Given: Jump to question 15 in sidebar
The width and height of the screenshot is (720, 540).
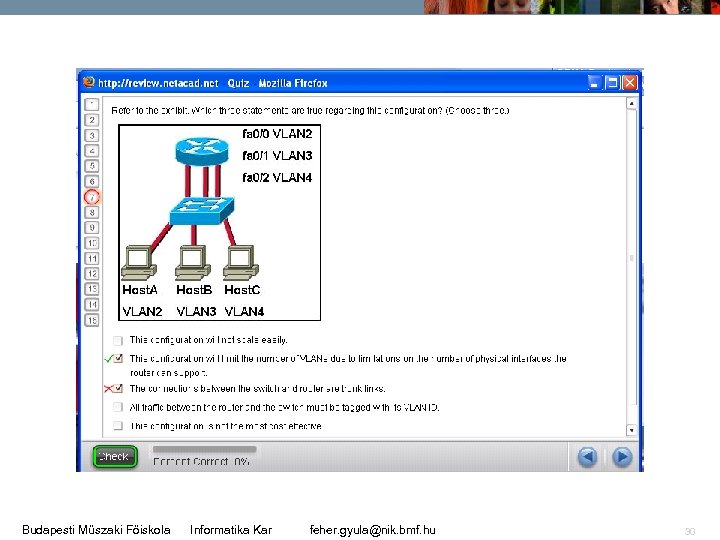Looking at the screenshot, I should [x=92, y=320].
